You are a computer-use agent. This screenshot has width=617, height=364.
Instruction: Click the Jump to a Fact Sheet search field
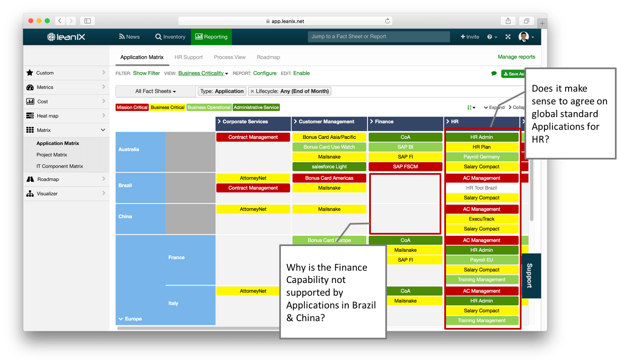click(378, 36)
